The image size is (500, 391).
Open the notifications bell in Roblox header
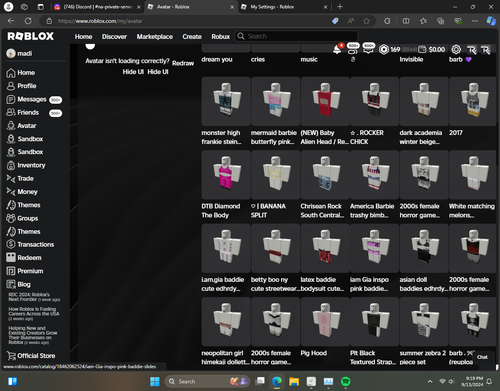pyautogui.click(x=337, y=49)
